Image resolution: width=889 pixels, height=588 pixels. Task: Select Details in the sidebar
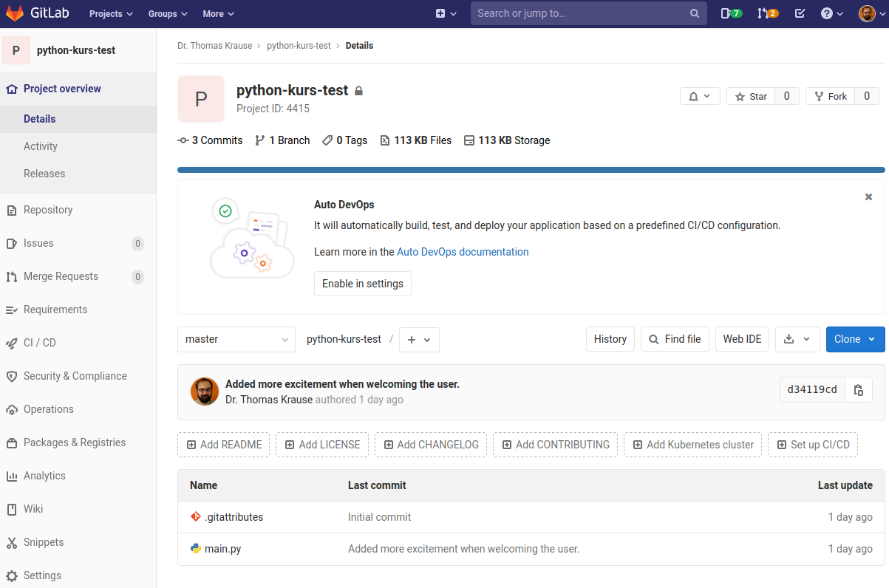click(78, 119)
